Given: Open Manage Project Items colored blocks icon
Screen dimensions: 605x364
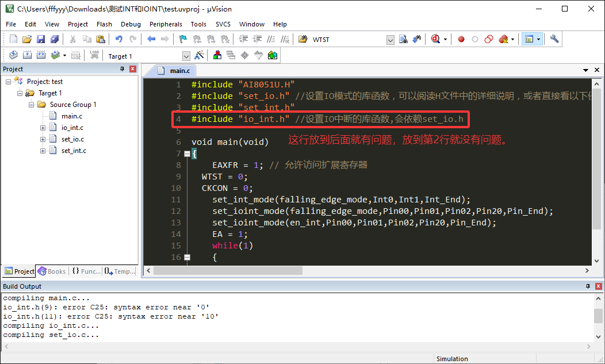Looking at the screenshot, I should tap(217, 55).
